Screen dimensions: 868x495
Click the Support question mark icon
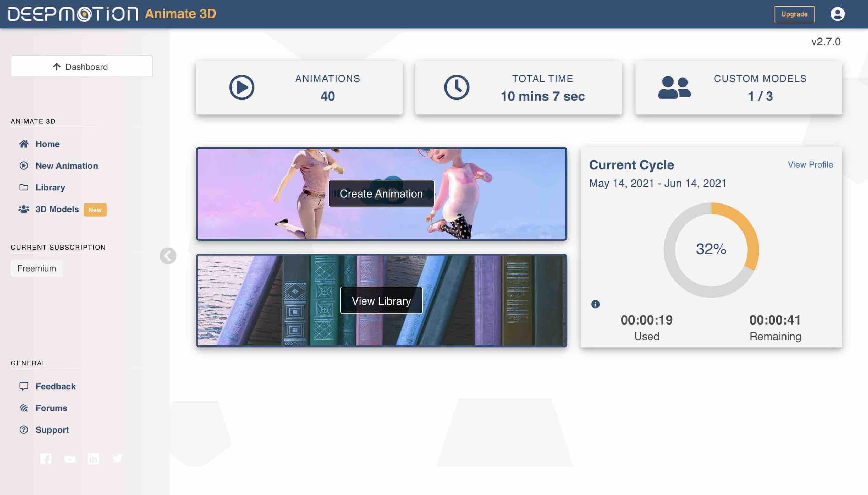click(x=24, y=430)
